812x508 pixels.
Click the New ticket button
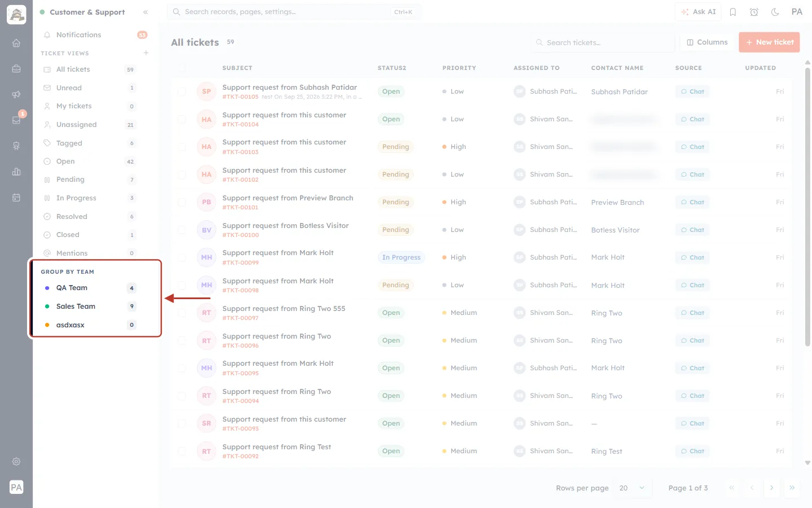[769, 42]
